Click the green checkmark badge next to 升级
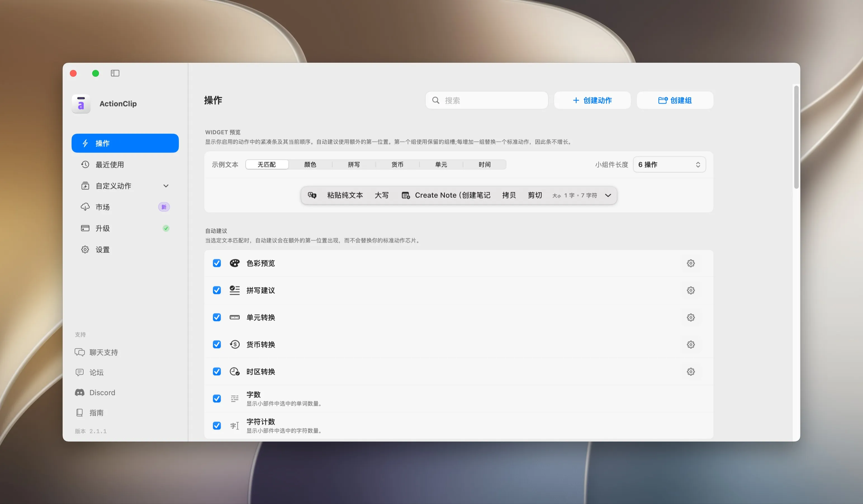Screen dimensions: 863x504 pyautogui.click(x=166, y=228)
